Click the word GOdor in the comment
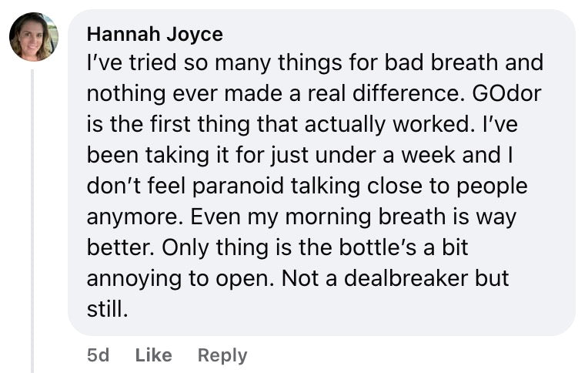The height and width of the screenshot is (373, 588). (506, 93)
